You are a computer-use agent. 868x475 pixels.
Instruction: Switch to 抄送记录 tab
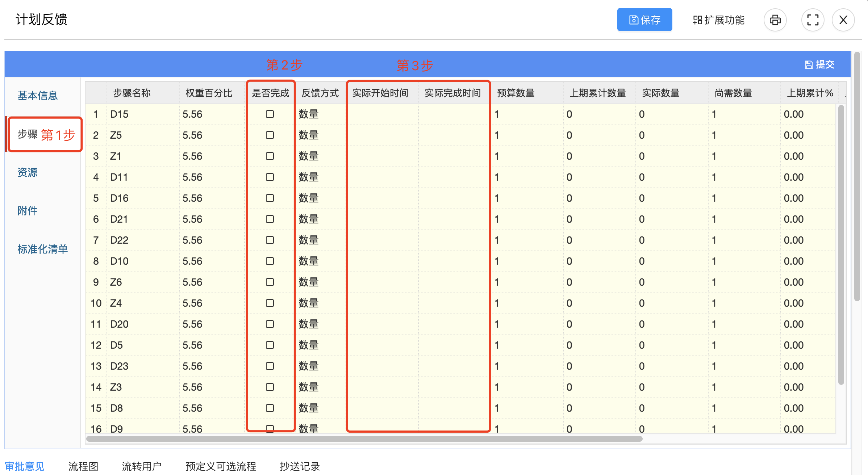tap(300, 466)
